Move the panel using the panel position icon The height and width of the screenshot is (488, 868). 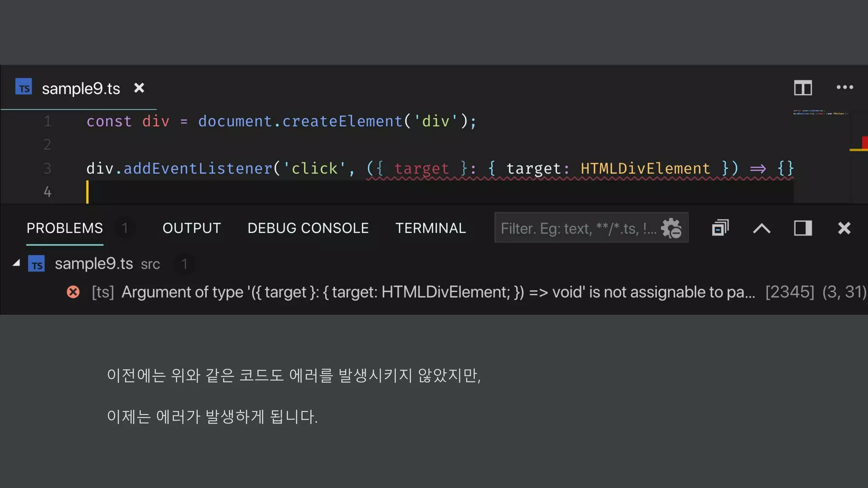point(803,228)
